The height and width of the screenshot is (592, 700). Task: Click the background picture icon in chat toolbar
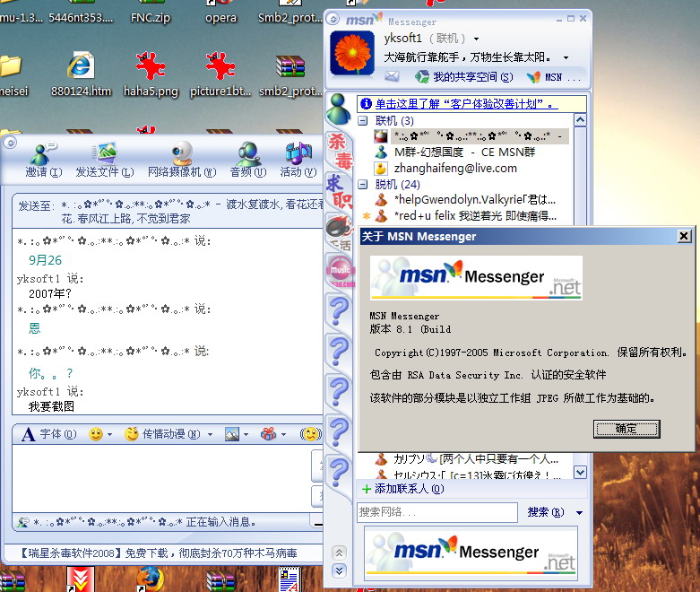(232, 434)
